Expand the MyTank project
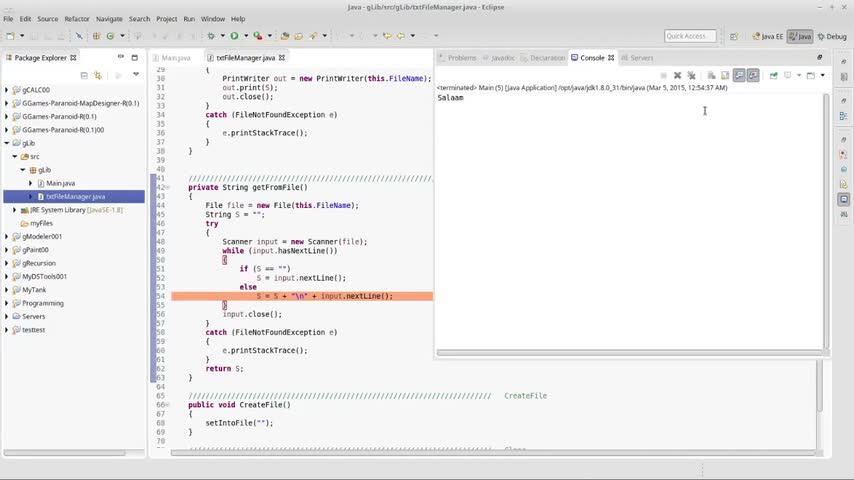 coord(7,290)
